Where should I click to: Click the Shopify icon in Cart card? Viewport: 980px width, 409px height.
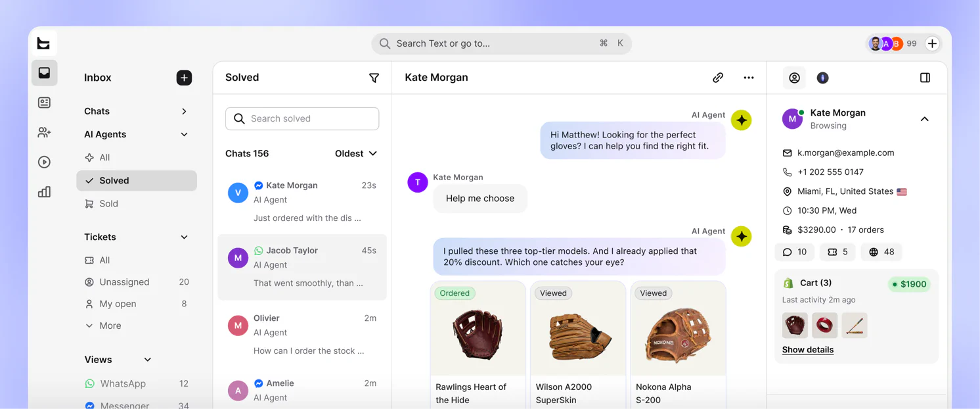(x=788, y=283)
